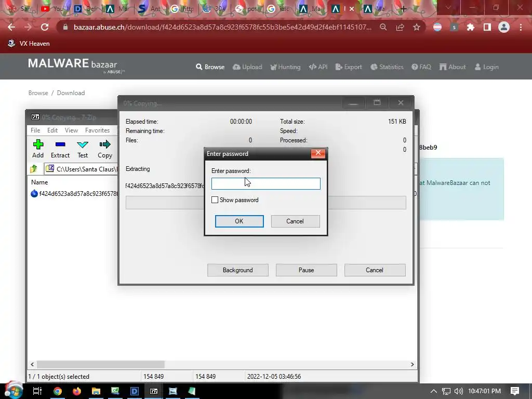The image size is (532, 399).
Task: Open Chrome from the taskbar
Action: tap(58, 391)
